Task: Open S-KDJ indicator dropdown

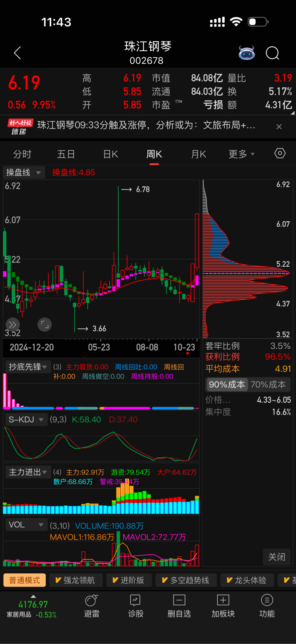Action: (26, 419)
